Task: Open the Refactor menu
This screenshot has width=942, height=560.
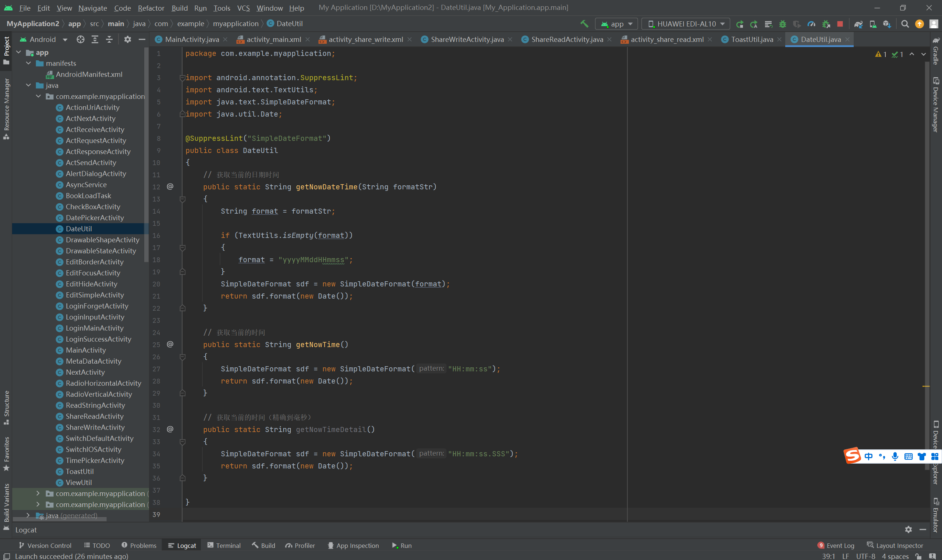Action: (x=150, y=8)
